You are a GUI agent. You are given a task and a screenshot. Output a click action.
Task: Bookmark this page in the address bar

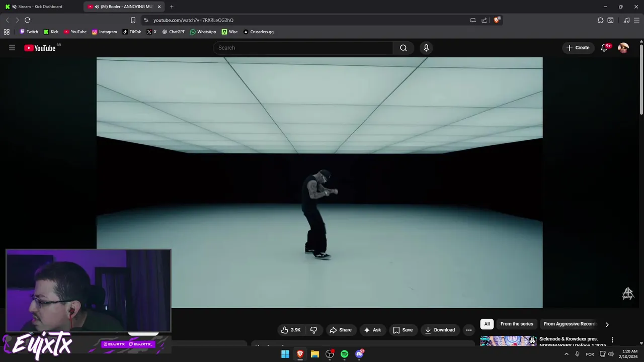pos(133,20)
